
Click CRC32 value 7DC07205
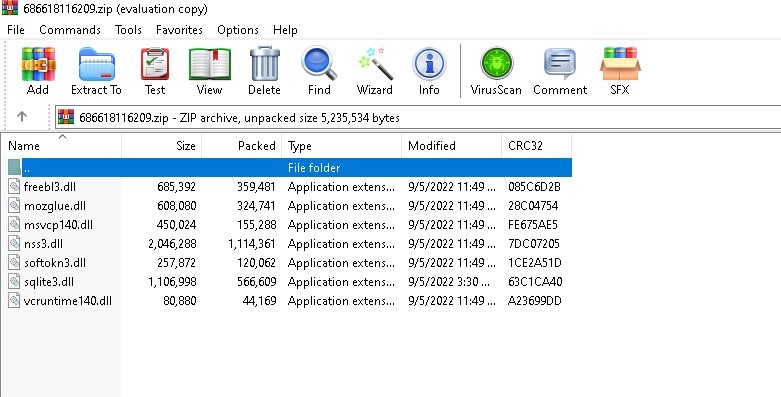pyautogui.click(x=533, y=244)
